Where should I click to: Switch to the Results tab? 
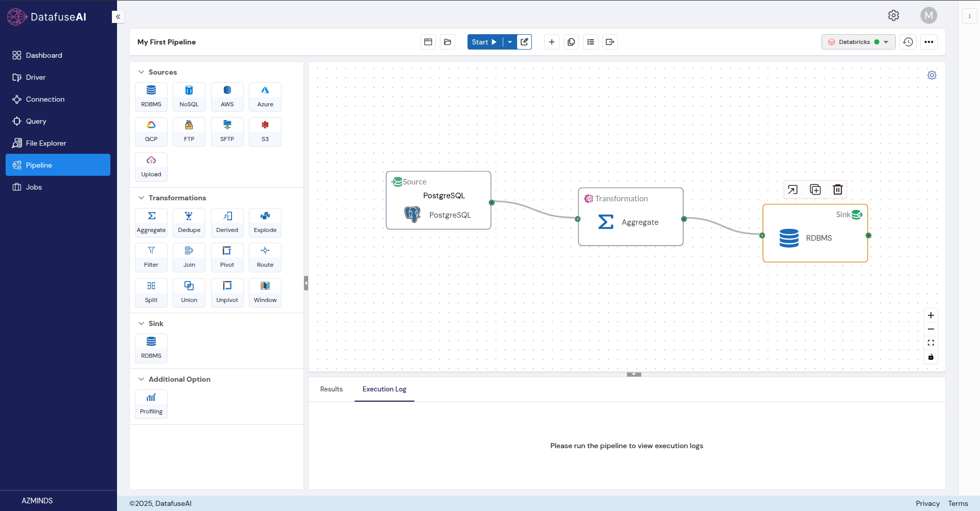coord(331,389)
